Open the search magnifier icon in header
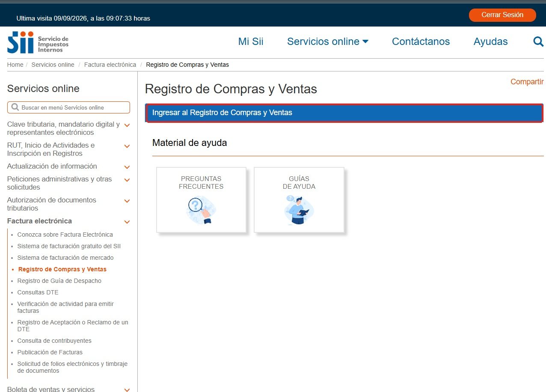Viewport: 546px width, 392px height. (x=538, y=42)
